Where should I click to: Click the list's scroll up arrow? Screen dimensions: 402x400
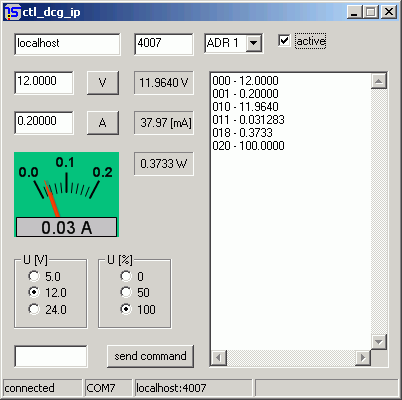379,81
